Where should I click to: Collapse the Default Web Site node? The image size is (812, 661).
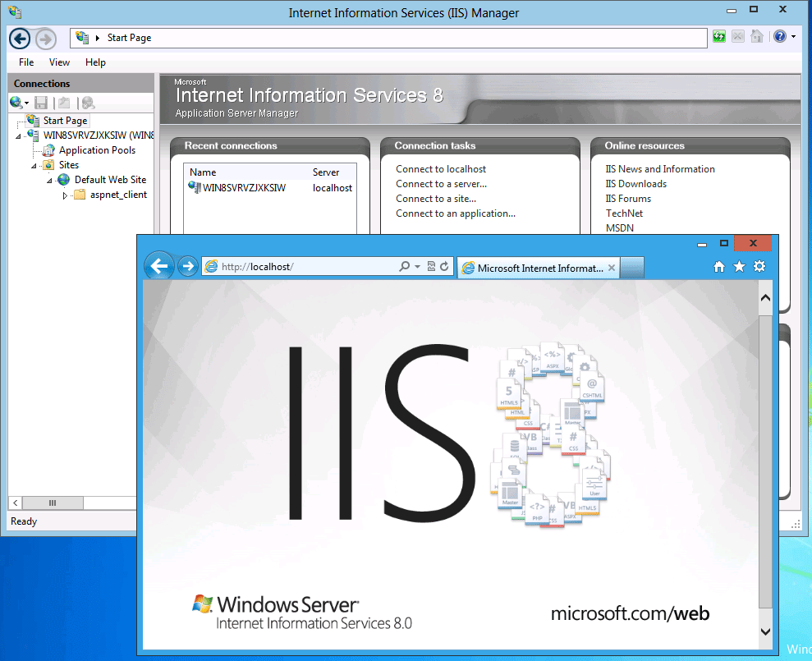click(48, 179)
